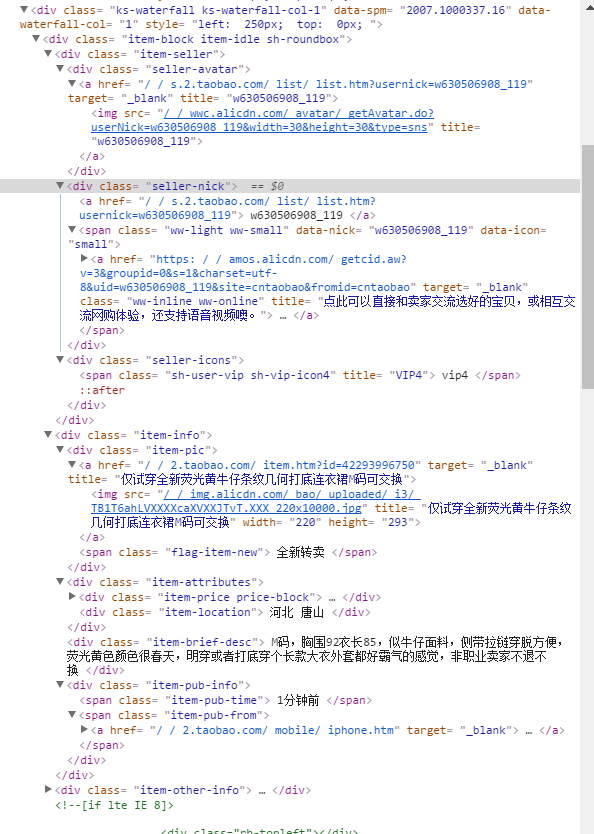Collapse the seller-avatar anchor with title w630506908_119

[72, 84]
